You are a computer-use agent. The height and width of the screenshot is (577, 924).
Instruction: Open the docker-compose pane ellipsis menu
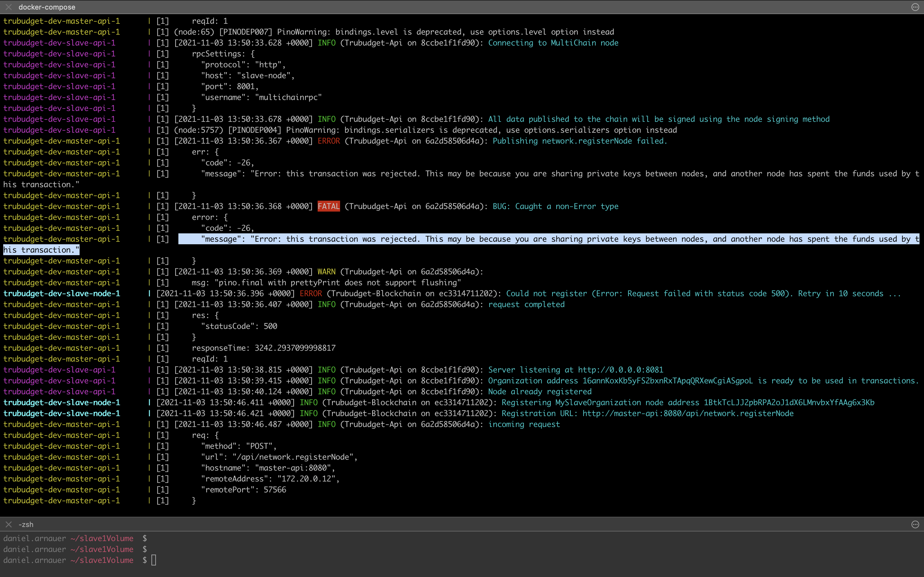(x=915, y=7)
